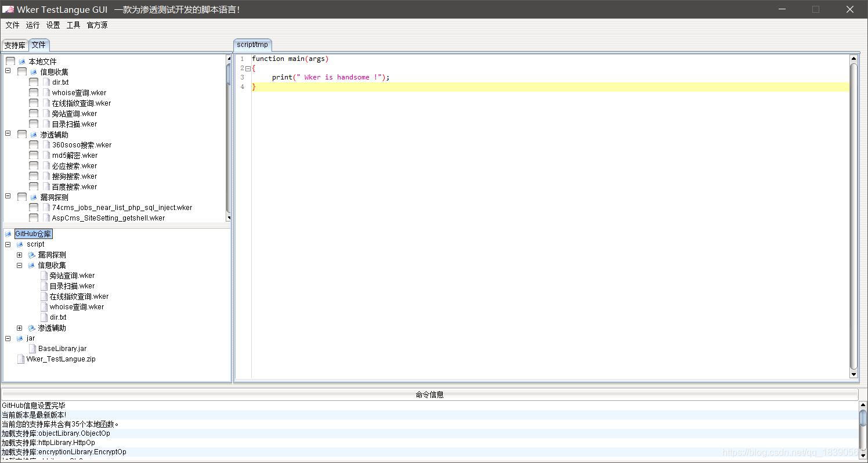Open the 工具 menu
The height and width of the screenshot is (463, 868).
point(74,25)
